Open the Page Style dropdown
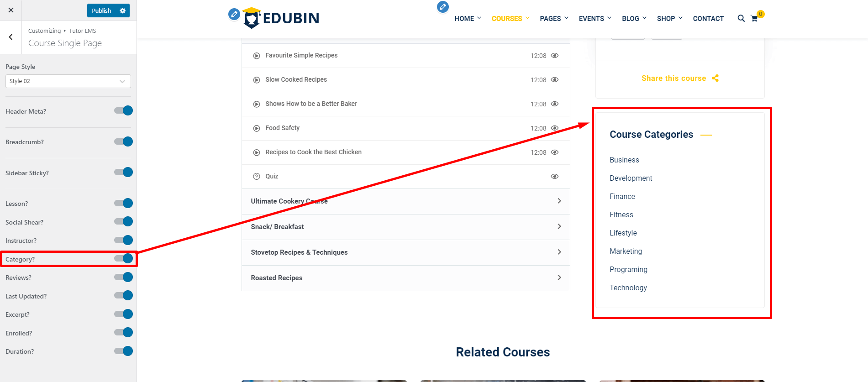Screen dimensions: 868x382 [68, 81]
